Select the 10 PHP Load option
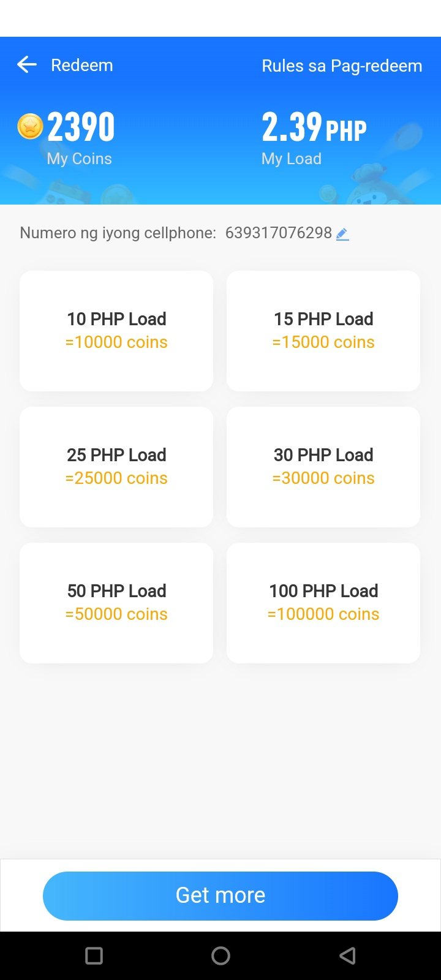 tap(116, 331)
